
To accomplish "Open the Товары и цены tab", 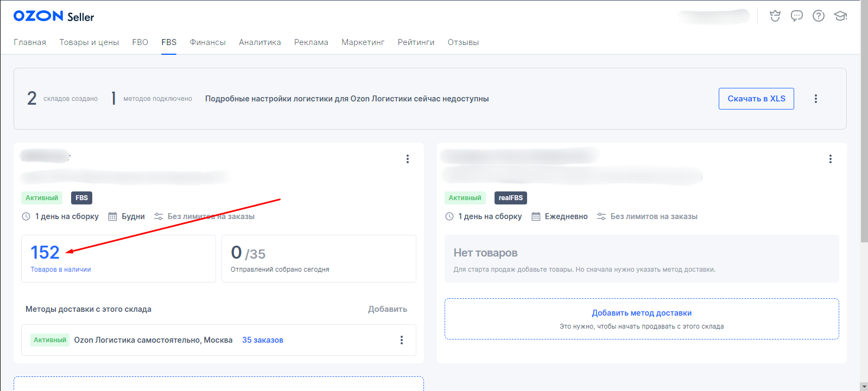I will 89,42.
